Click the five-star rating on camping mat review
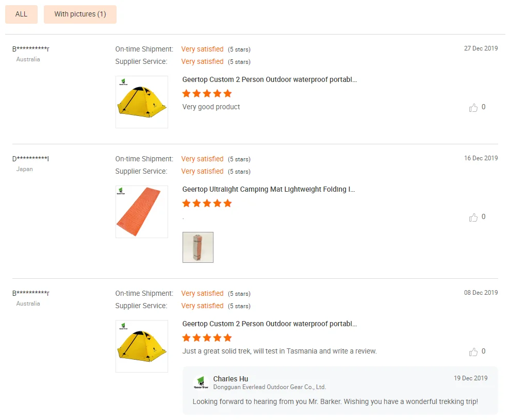Image resolution: width=526 pixels, height=420 pixels. pyautogui.click(x=207, y=204)
